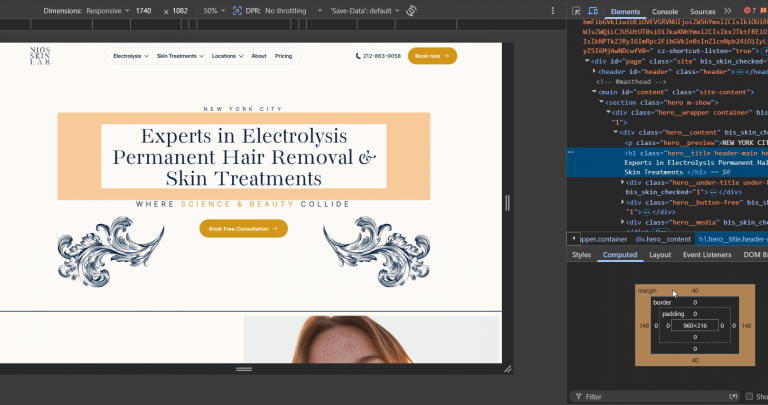
Task: Click the Book now button
Action: [432, 56]
